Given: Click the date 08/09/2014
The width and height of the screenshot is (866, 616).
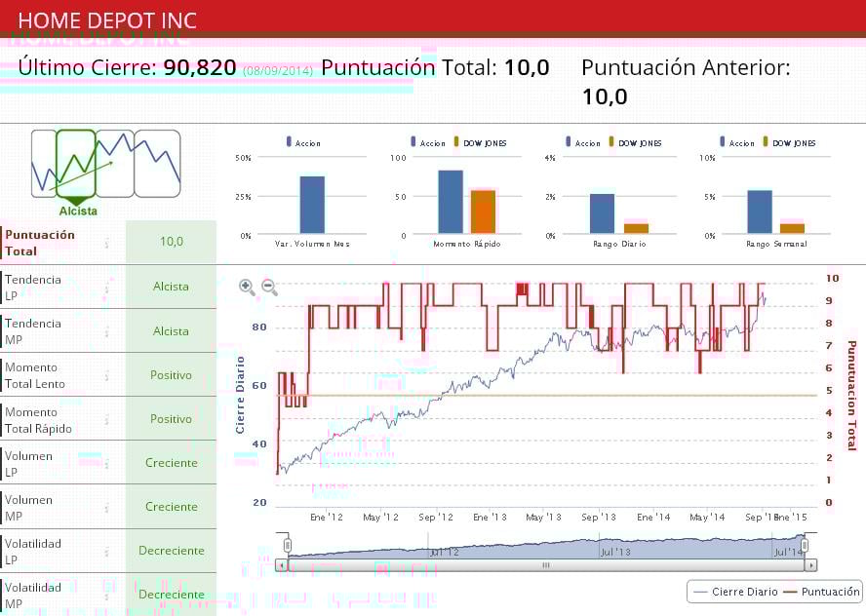Looking at the screenshot, I should click(x=278, y=70).
